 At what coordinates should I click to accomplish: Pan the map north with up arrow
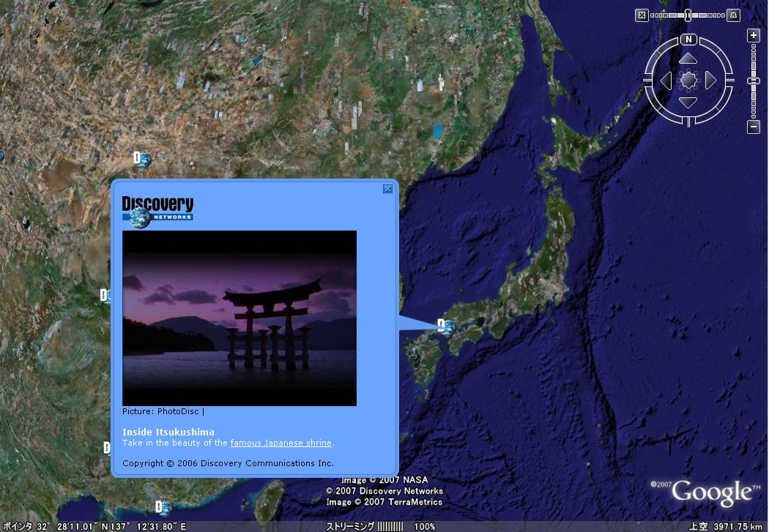tap(688, 59)
